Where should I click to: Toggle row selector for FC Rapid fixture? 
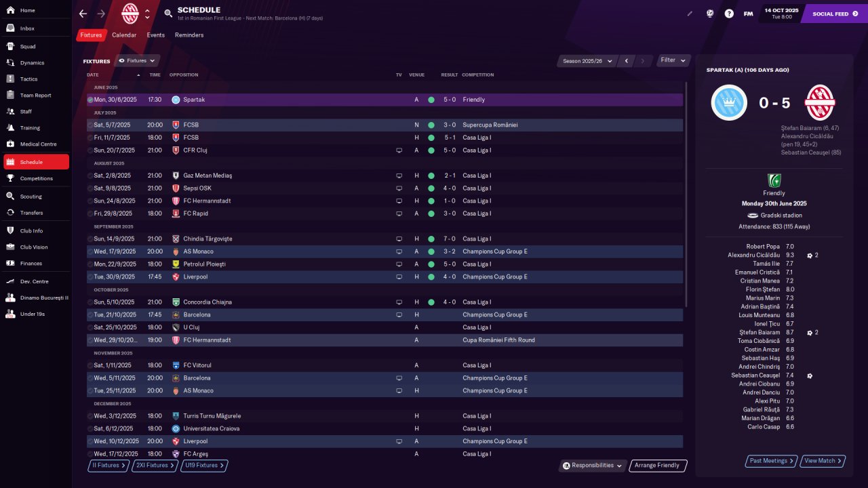[x=90, y=213]
